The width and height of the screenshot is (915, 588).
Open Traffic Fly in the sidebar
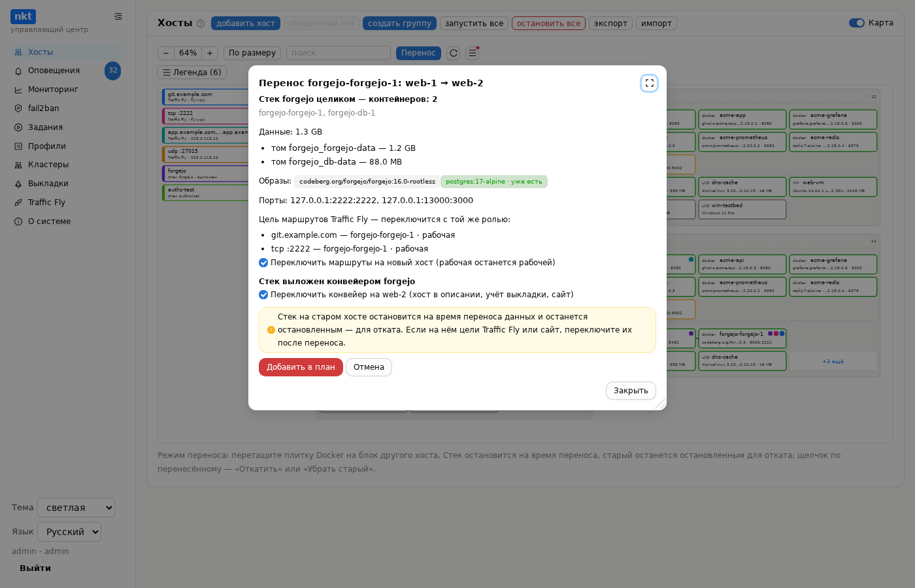(x=67, y=203)
